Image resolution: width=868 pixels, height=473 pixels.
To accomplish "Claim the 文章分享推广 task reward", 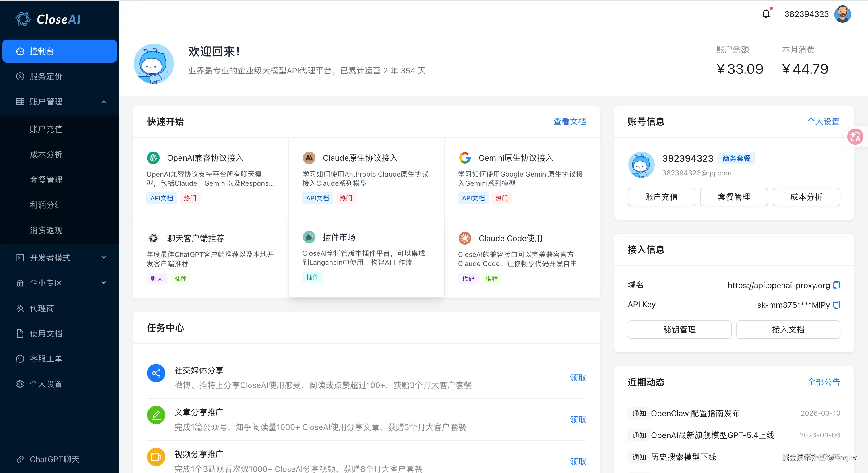I will [578, 419].
